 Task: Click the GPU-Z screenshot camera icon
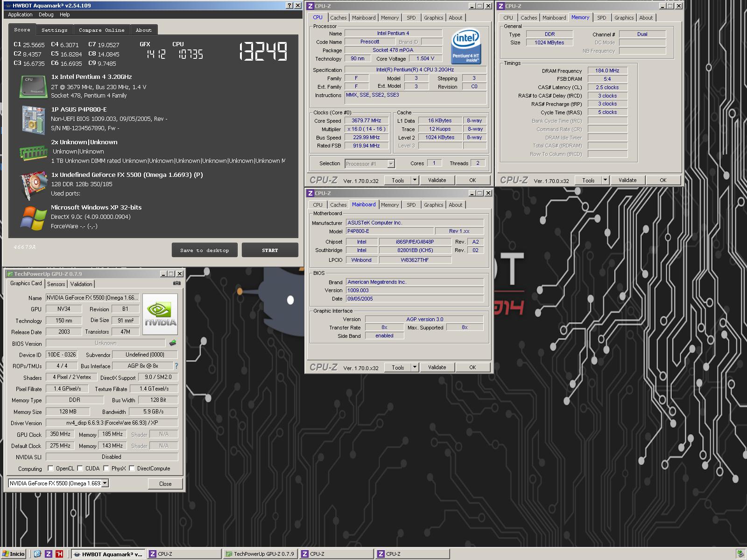click(177, 283)
